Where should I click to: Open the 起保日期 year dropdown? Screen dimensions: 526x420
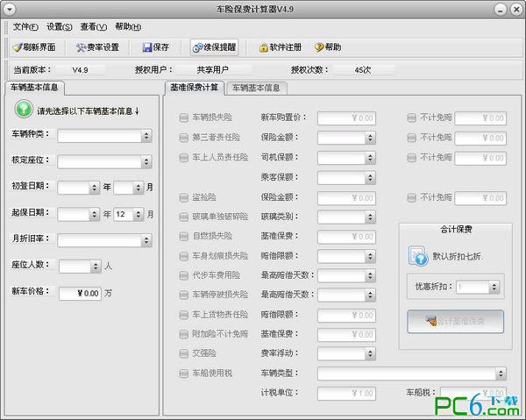point(79,214)
